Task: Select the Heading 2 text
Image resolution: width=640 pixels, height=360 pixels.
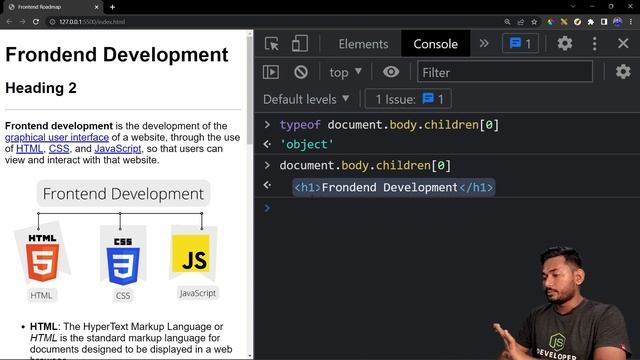Action: coord(41,88)
